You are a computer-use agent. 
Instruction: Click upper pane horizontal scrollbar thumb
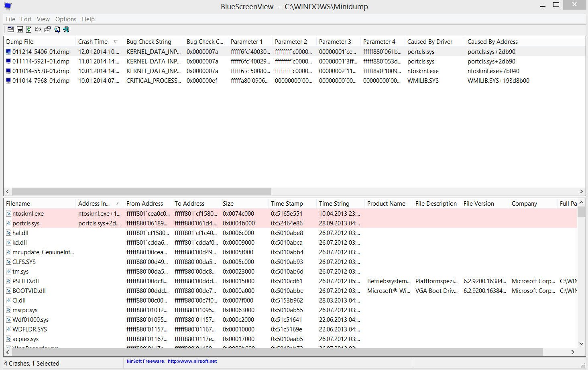[x=141, y=191]
